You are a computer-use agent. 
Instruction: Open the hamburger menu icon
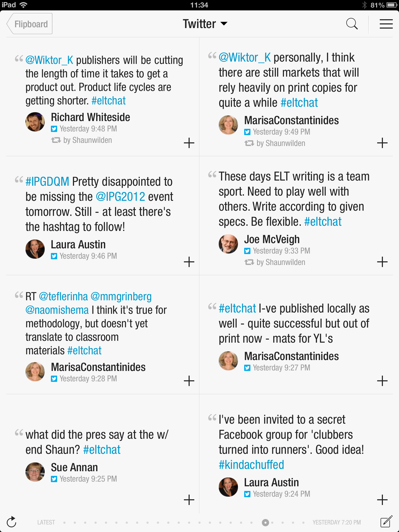pyautogui.click(x=386, y=24)
